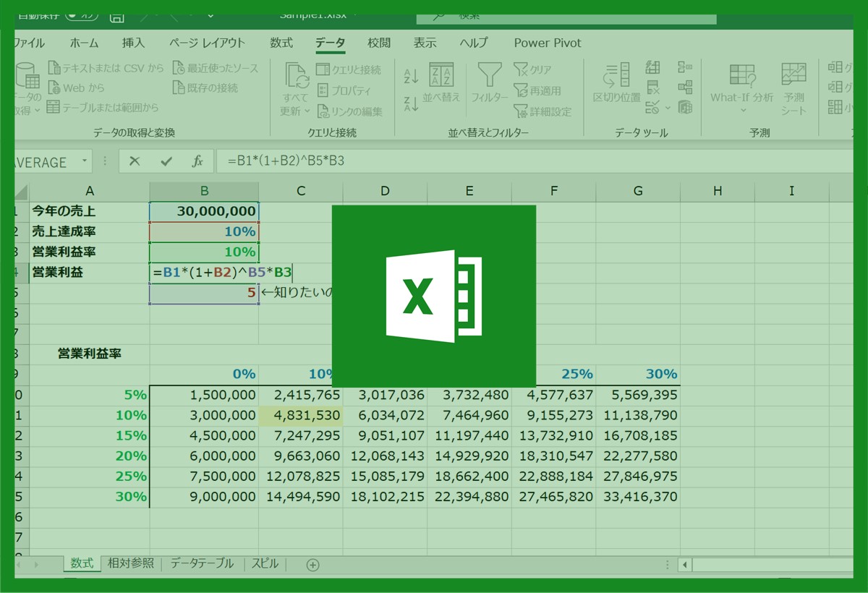Load data via テーブルまたは範囲から

tap(103, 108)
